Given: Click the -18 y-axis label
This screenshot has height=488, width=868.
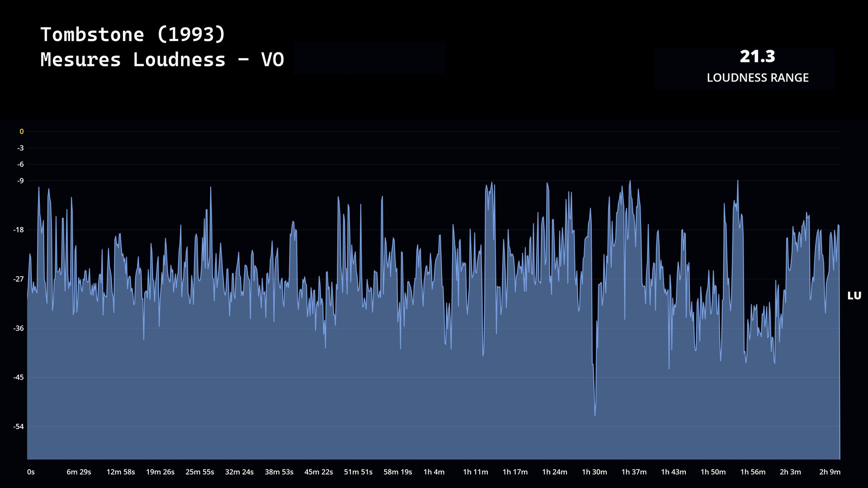Looking at the screenshot, I should pyautogui.click(x=19, y=230).
